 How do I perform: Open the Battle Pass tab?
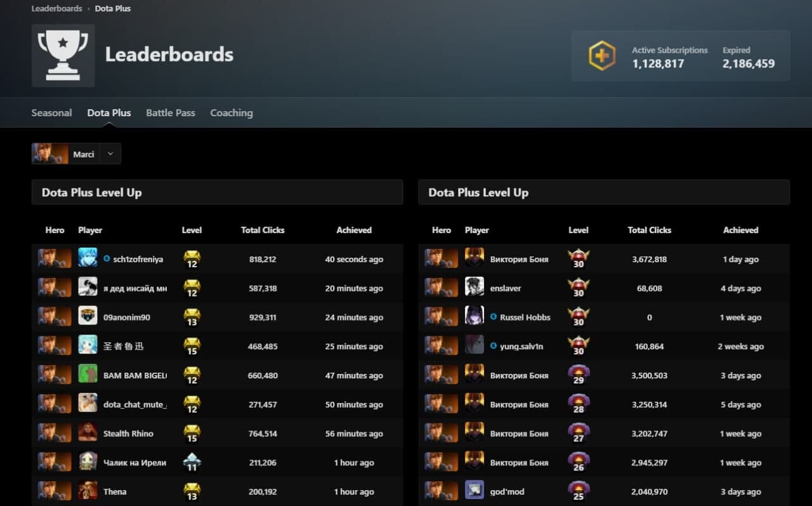(171, 113)
